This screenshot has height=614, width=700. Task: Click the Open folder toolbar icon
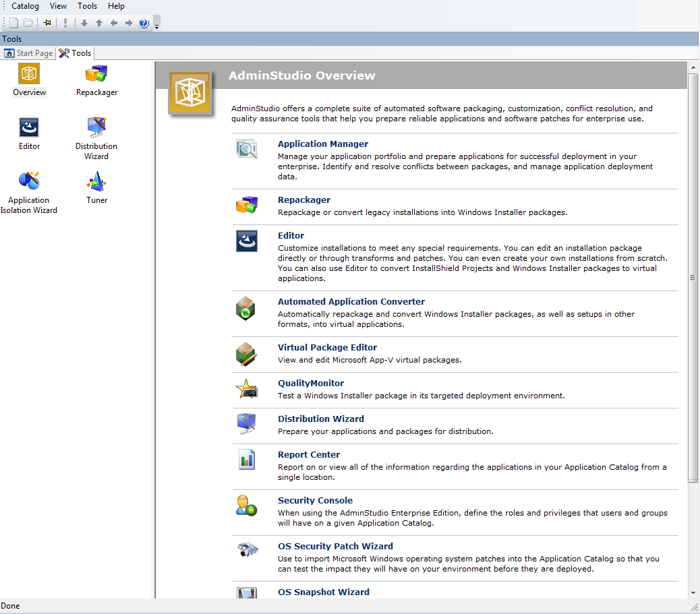[x=28, y=23]
